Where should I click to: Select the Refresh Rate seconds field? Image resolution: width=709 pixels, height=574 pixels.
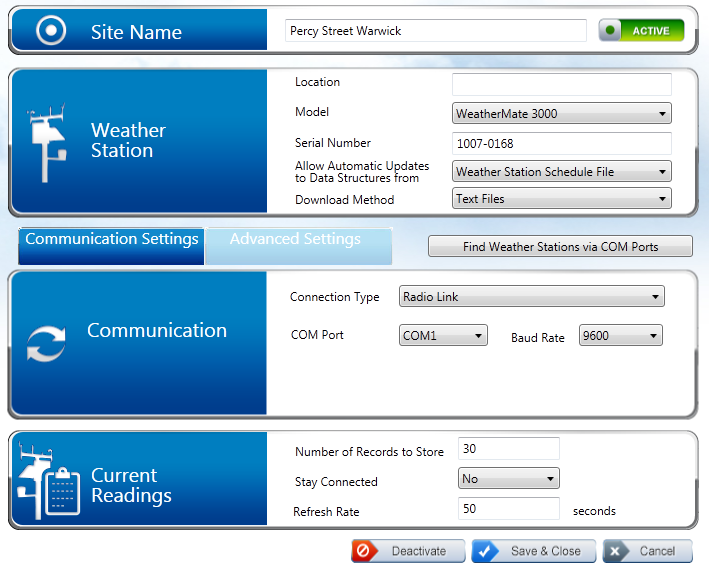tap(508, 510)
